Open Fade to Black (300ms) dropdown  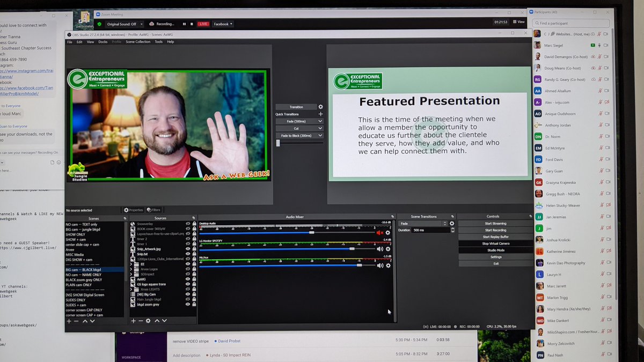pyautogui.click(x=320, y=135)
